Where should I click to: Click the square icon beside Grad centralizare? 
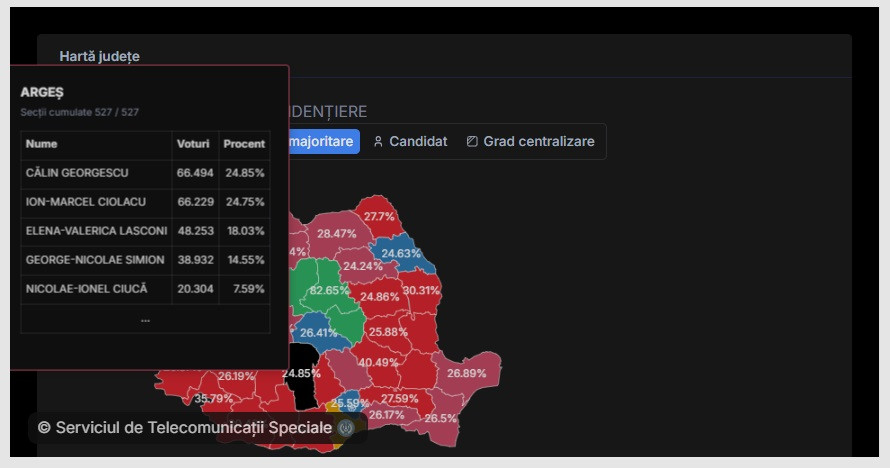point(472,142)
